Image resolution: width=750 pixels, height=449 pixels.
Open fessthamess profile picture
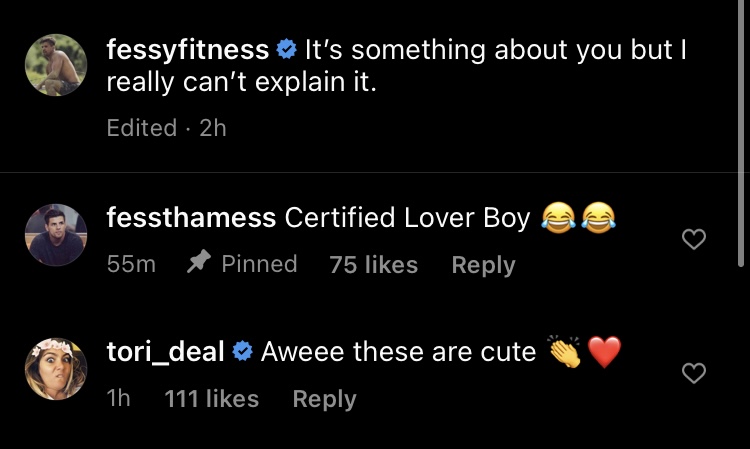click(x=56, y=235)
